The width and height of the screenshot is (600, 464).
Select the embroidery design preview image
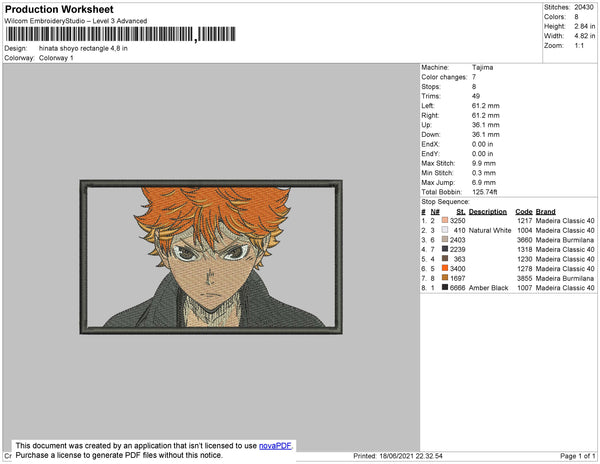click(x=211, y=257)
